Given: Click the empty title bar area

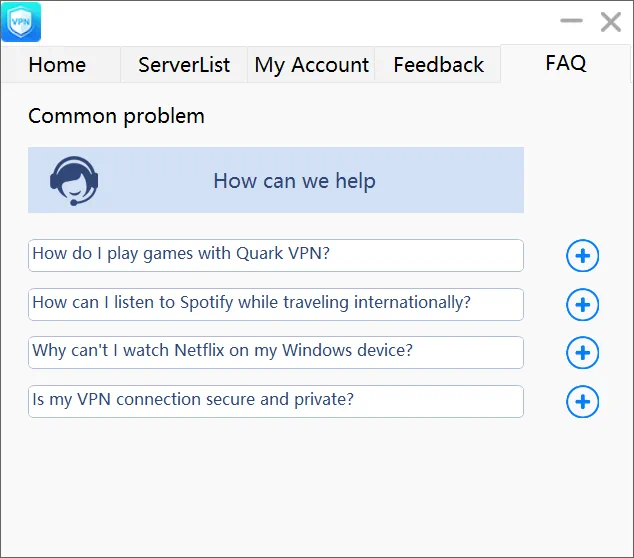Looking at the screenshot, I should click(300, 21).
